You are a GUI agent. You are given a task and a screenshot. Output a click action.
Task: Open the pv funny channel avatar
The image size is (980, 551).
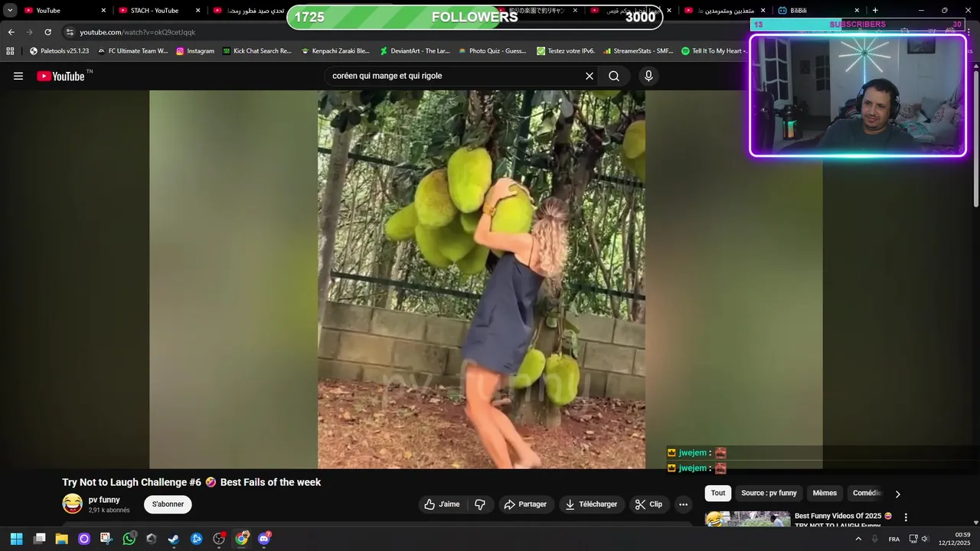coord(73,504)
